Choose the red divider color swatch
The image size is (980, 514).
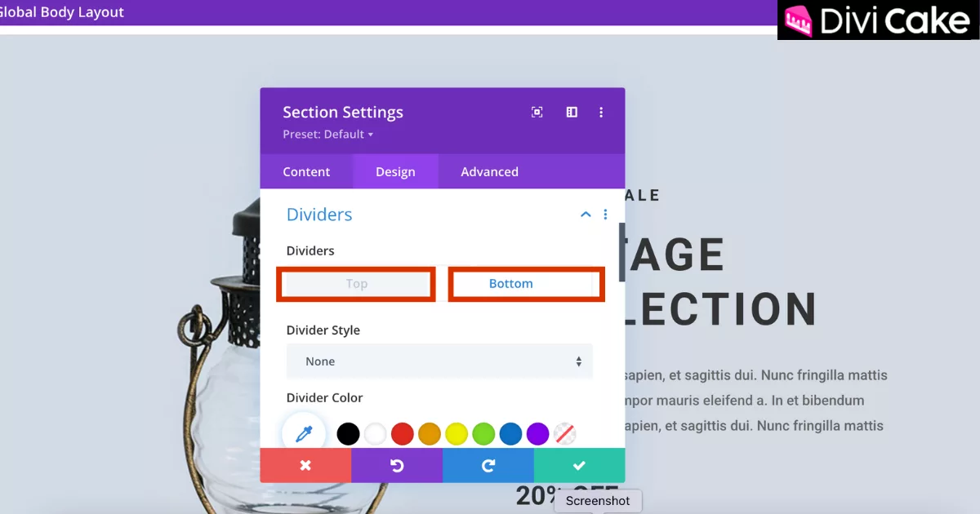(402, 433)
